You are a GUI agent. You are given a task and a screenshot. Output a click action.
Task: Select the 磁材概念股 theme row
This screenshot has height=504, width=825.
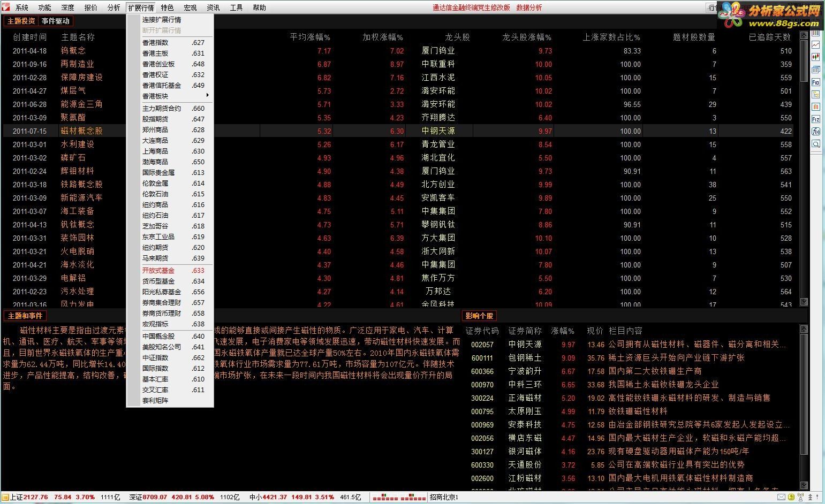point(398,131)
